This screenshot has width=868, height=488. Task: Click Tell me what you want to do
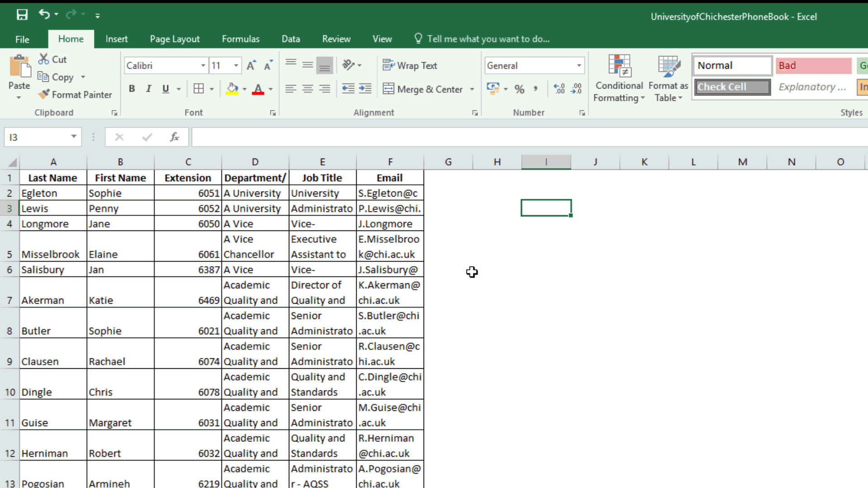[488, 39]
